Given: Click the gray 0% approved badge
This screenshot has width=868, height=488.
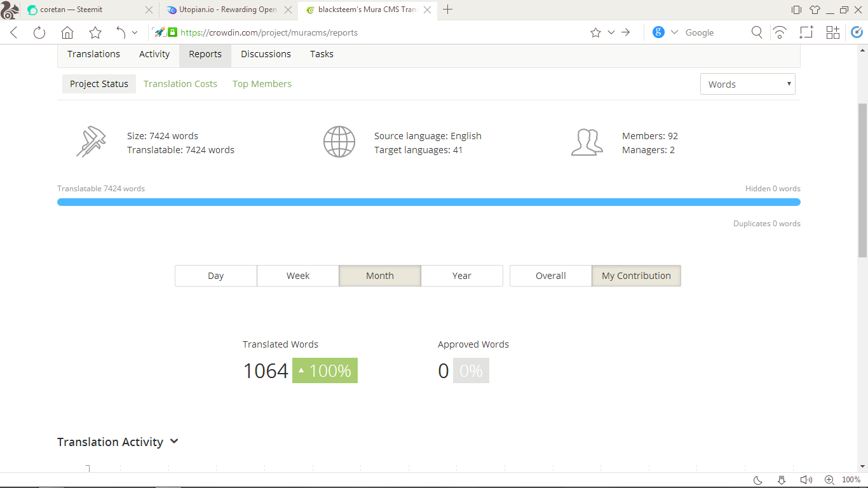Looking at the screenshot, I should (471, 370).
